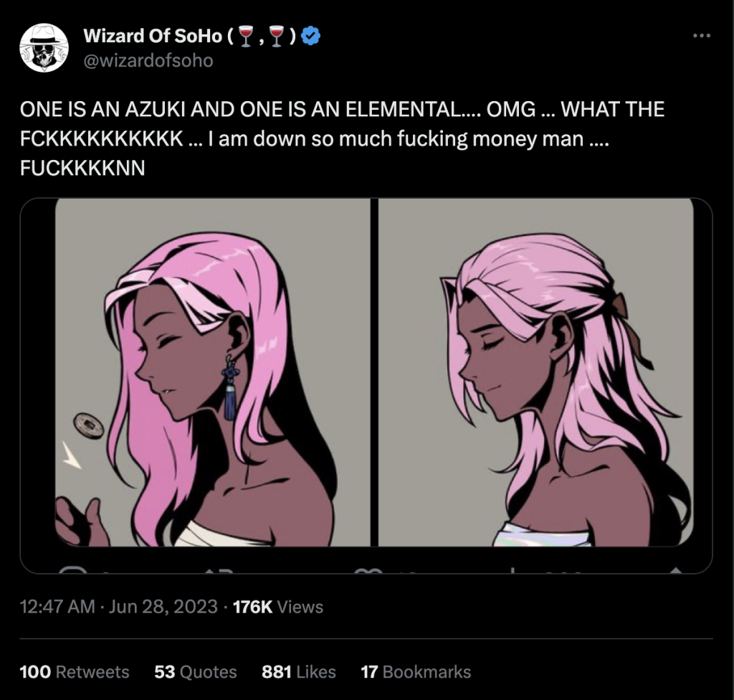The height and width of the screenshot is (700, 734).
Task: Click the 17 Bookmarks count
Action: coord(416,672)
